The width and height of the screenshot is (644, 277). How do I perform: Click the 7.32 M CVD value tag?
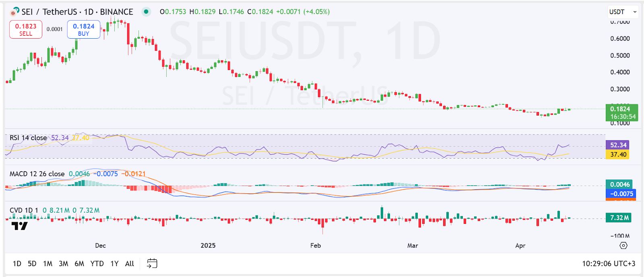pyautogui.click(x=619, y=217)
